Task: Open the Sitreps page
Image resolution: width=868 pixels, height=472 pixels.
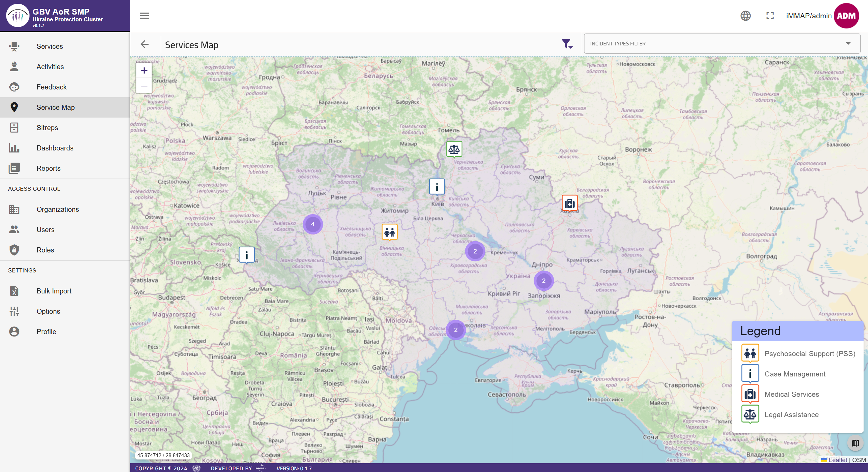Action: pos(47,128)
